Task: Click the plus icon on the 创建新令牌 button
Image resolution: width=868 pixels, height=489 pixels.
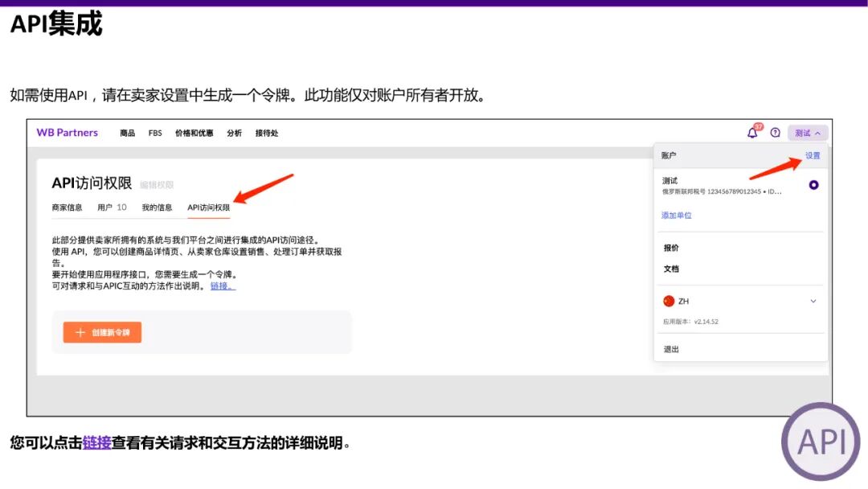Action: [80, 332]
